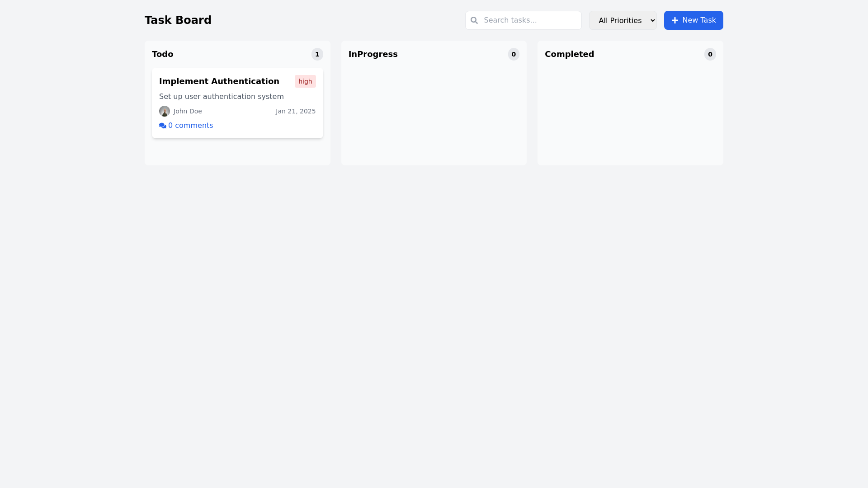868x488 pixels.
Task: Create a New Task
Action: pos(693,20)
